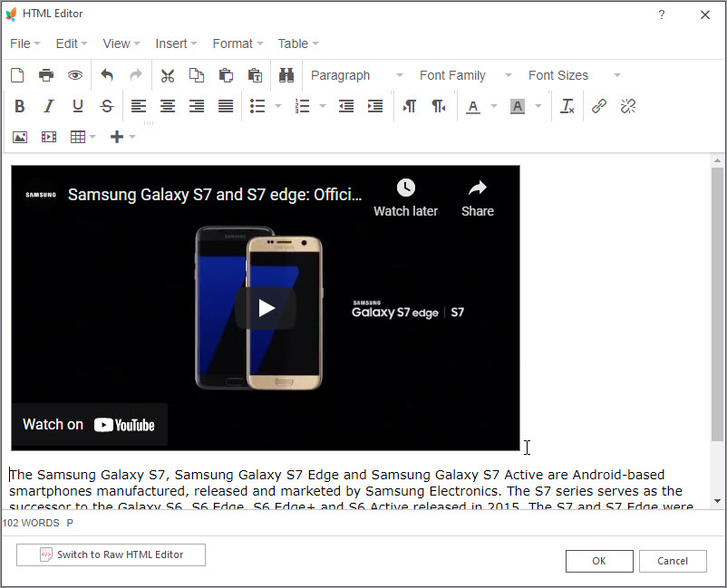Click the editor's vertical scrollbar thumb
727x588 pixels.
717,304
